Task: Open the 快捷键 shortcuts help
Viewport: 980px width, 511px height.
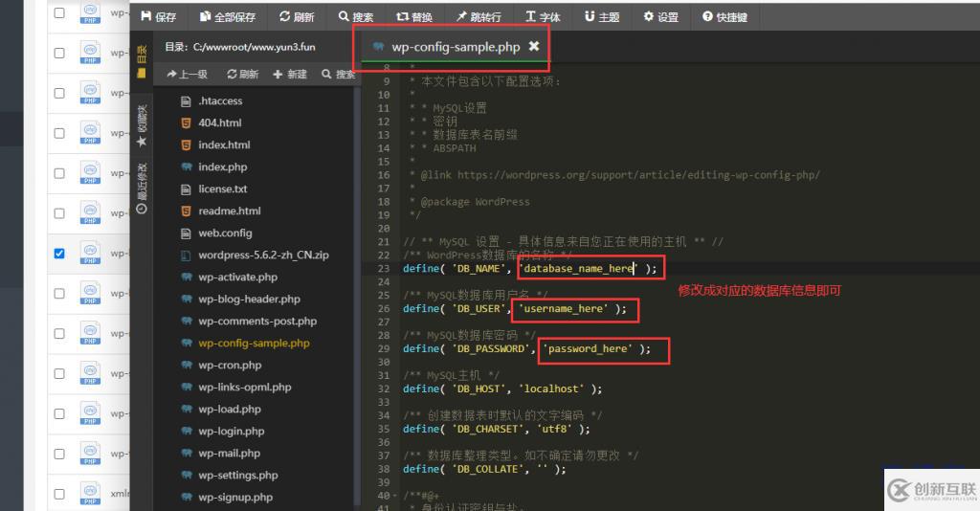Action: tap(725, 17)
